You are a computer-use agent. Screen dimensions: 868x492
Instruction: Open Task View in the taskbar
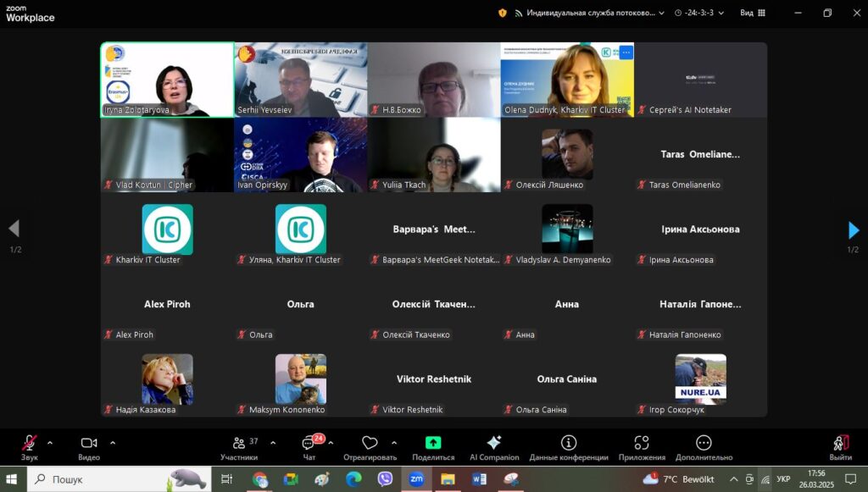coord(226,478)
